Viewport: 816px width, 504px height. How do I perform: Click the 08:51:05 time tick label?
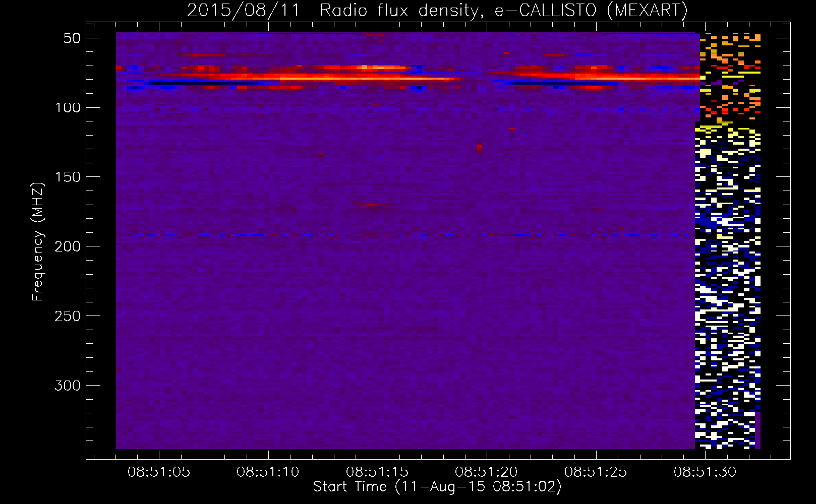pyautogui.click(x=159, y=472)
